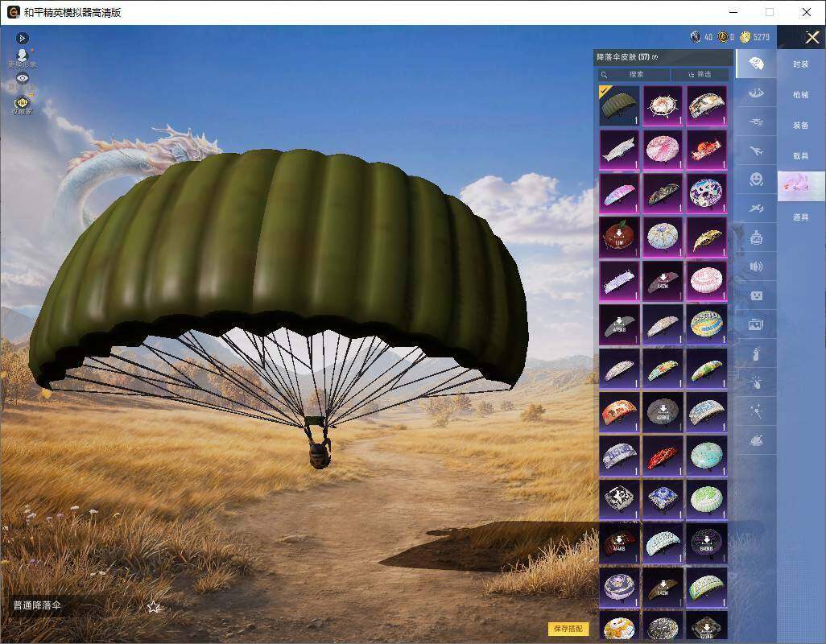This screenshot has height=644, width=826.
Task: Open the smiley face emote category
Action: (756, 180)
